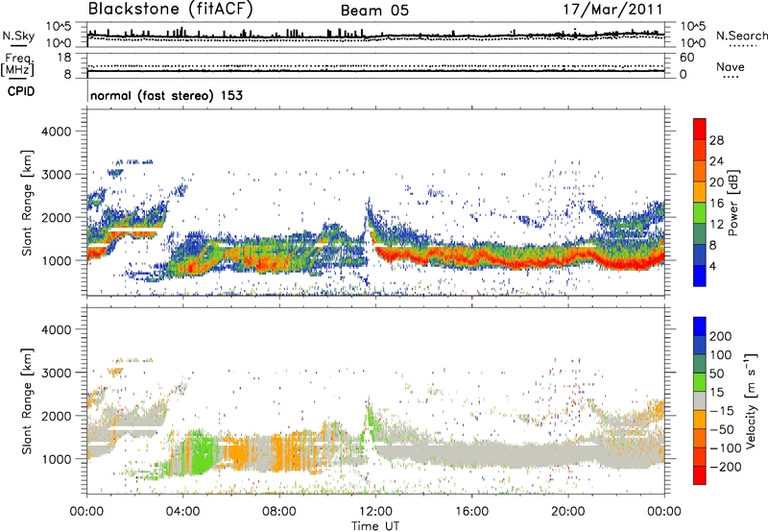768x532 pixels.
Task: Click the '10^5' tick beside N.Sky
Action: (x=59, y=27)
